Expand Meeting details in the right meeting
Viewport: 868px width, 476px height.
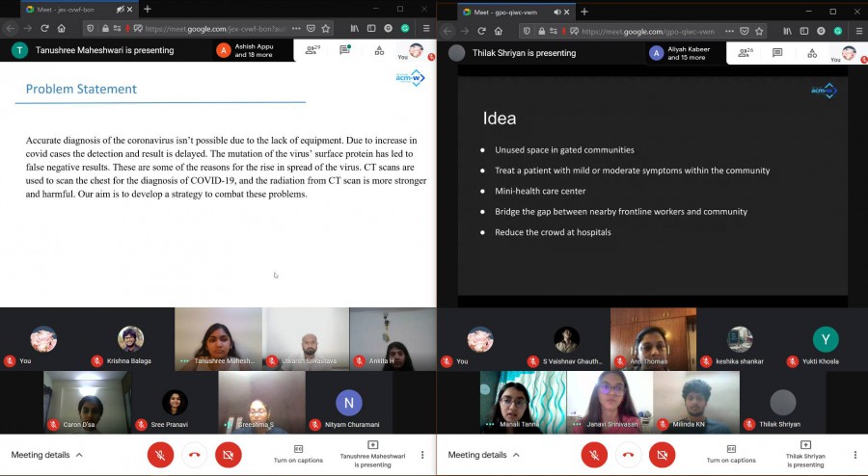483,455
